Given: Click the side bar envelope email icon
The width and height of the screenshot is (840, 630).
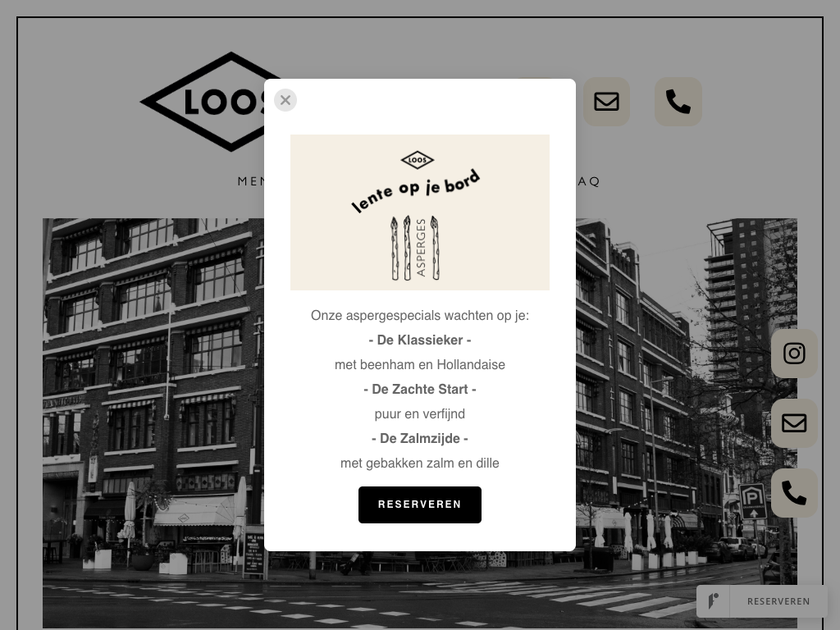Looking at the screenshot, I should 794,423.
